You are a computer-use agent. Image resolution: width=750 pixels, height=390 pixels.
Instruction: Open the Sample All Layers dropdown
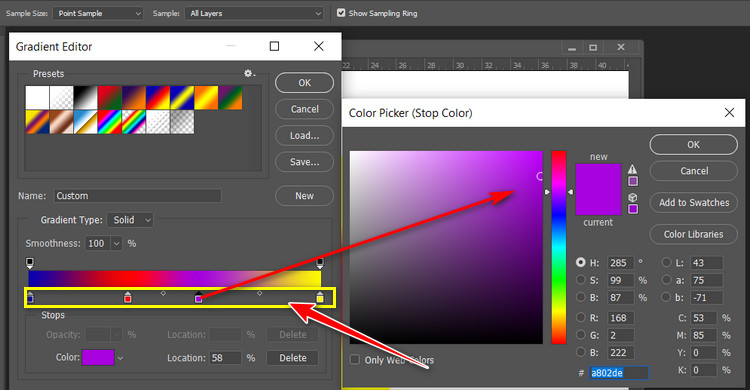coord(254,13)
